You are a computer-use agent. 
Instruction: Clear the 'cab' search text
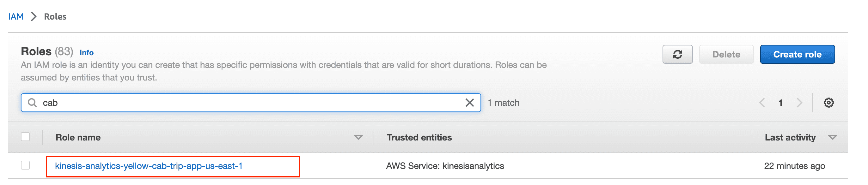[x=469, y=103]
